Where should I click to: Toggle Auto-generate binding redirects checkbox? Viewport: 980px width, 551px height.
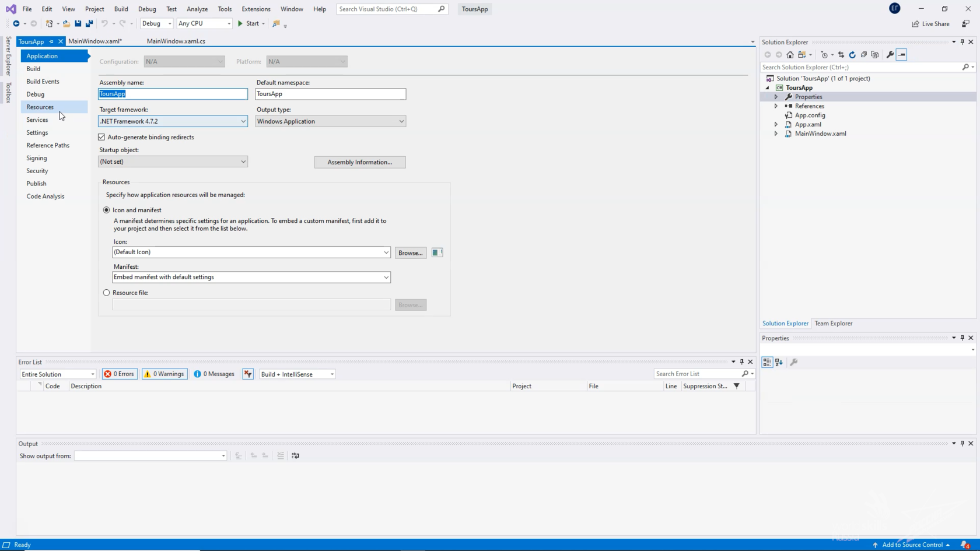(x=101, y=137)
